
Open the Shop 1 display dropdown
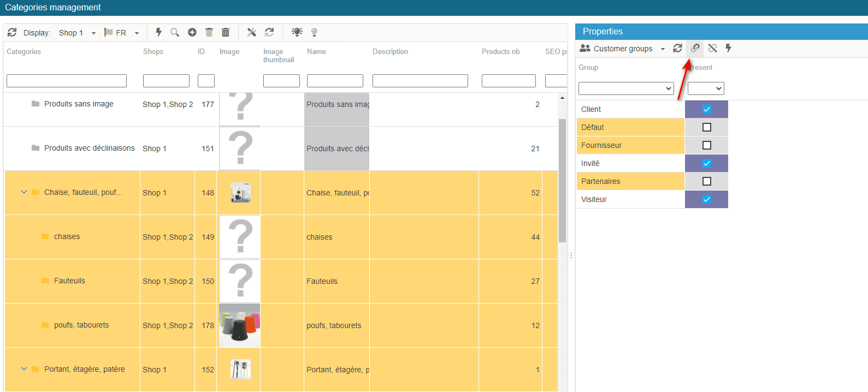point(77,33)
